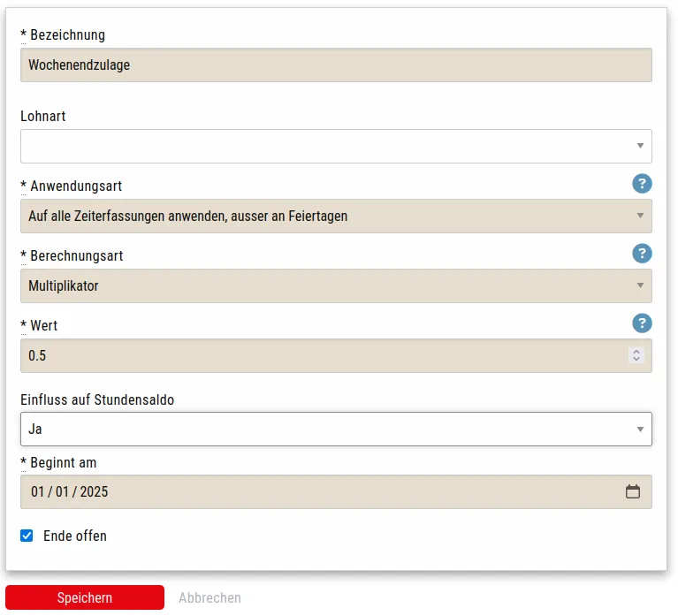This screenshot has width=678, height=616.
Task: Decrease Wert with the down stepper arrow
Action: [x=636, y=360]
